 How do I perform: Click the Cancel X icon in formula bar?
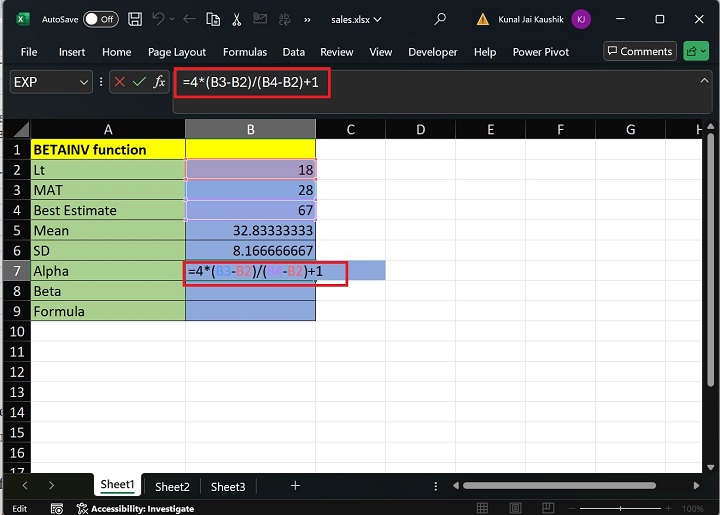[x=120, y=82]
